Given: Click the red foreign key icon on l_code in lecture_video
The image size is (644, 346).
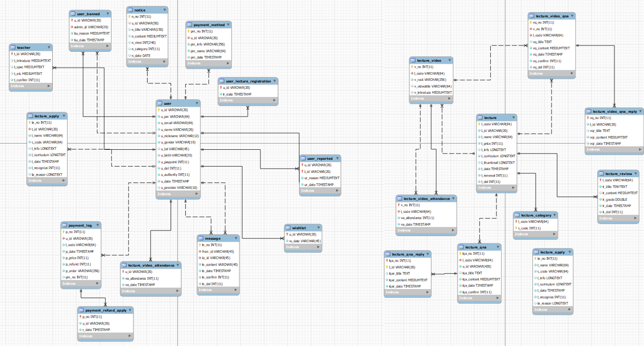Looking at the screenshot, I should 412,73.
